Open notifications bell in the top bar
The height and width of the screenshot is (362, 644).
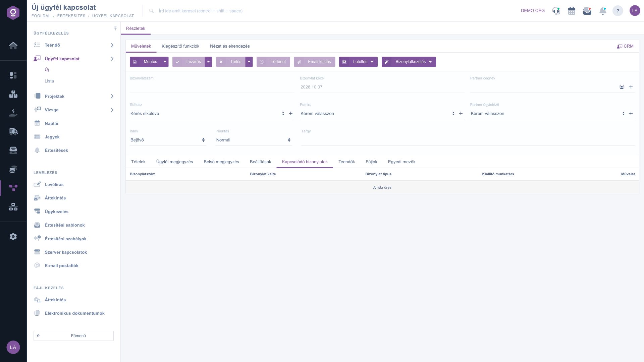[603, 11]
